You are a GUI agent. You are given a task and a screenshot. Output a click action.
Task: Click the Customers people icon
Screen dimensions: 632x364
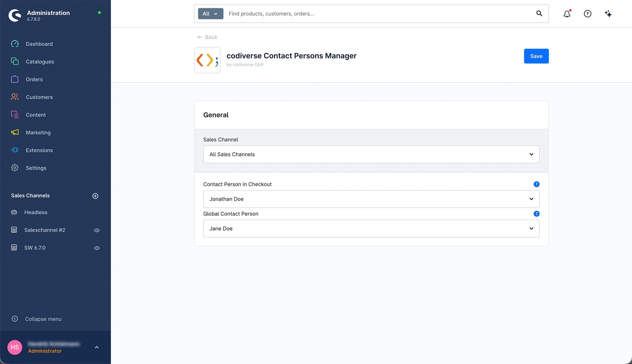pos(15,97)
